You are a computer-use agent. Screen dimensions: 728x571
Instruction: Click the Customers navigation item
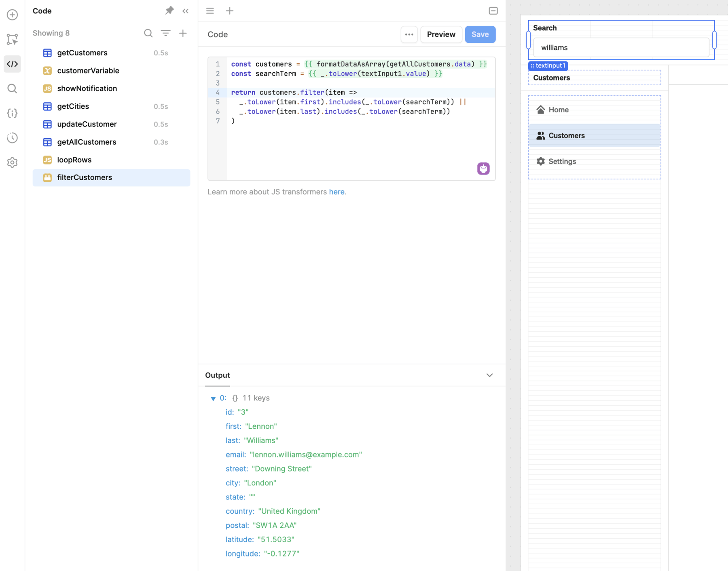click(x=594, y=135)
